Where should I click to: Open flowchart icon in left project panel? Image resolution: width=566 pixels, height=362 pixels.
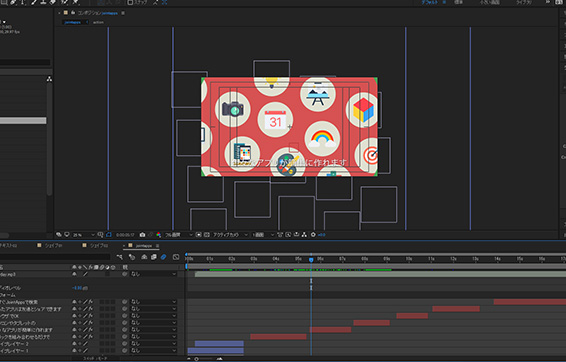[x=49, y=79]
